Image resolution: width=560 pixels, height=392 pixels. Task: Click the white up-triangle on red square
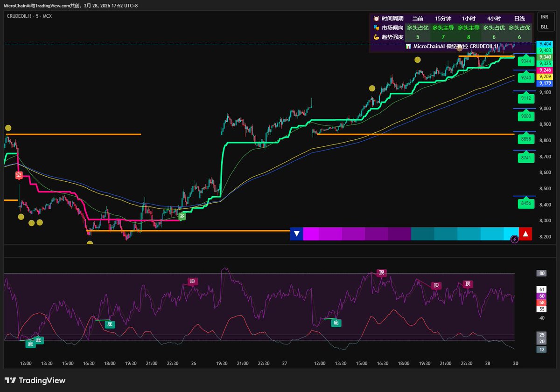click(x=525, y=234)
